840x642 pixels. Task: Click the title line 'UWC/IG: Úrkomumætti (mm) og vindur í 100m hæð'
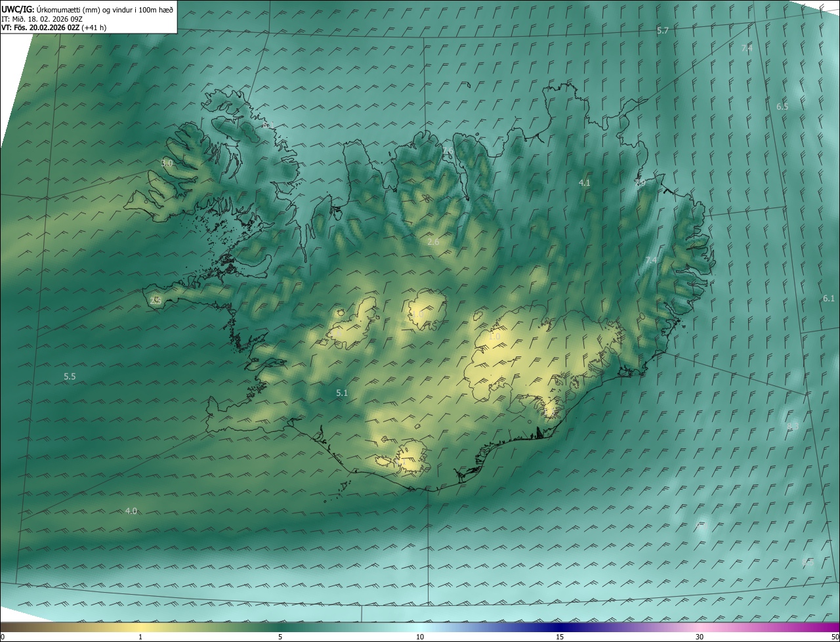pyautogui.click(x=87, y=9)
